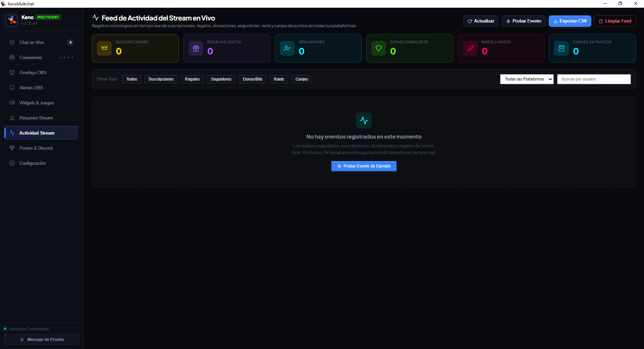Navigate to Widgets & Juegos

[41, 103]
